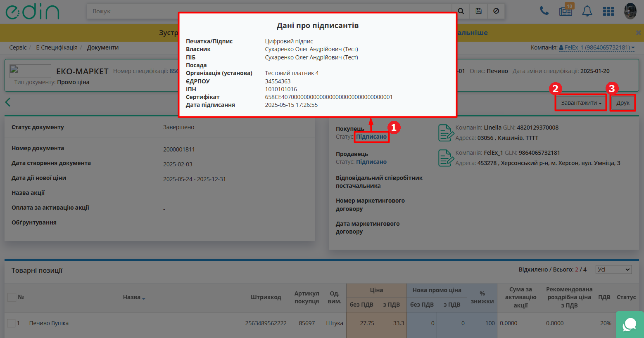Image resolution: width=644 pixels, height=338 pixels.
Task: Click seller FelEx_1 document icon
Action: [x=446, y=158]
